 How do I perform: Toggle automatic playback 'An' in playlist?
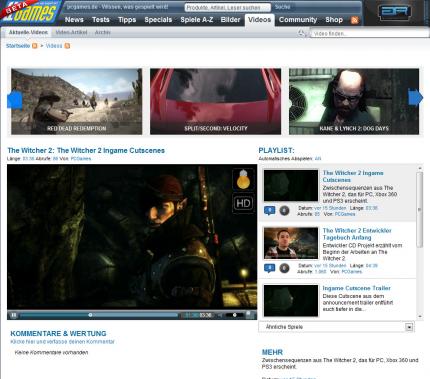coord(318,159)
